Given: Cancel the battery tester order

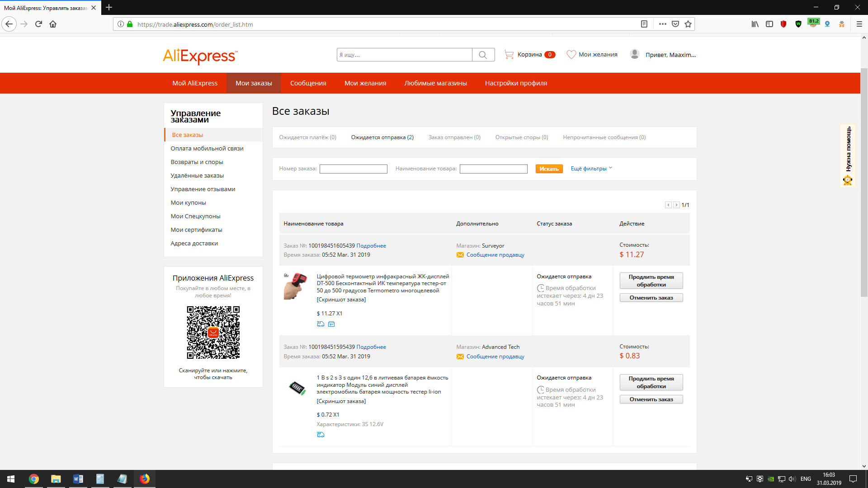Looking at the screenshot, I should pyautogui.click(x=651, y=399).
